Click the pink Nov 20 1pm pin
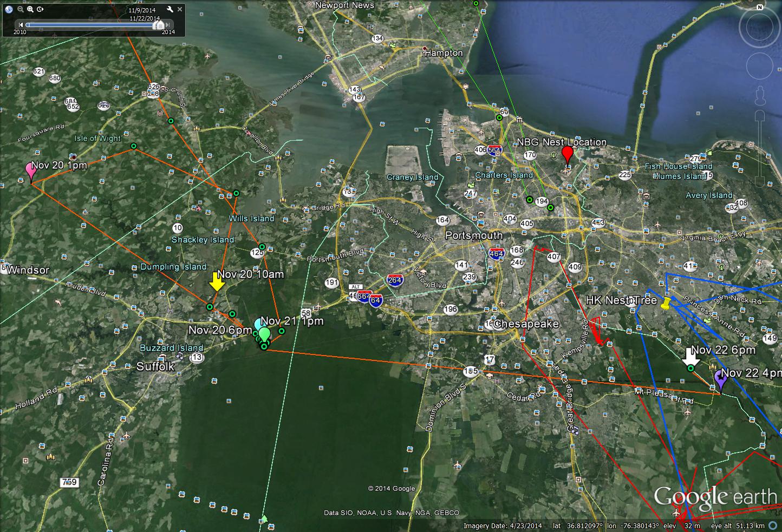 point(31,172)
